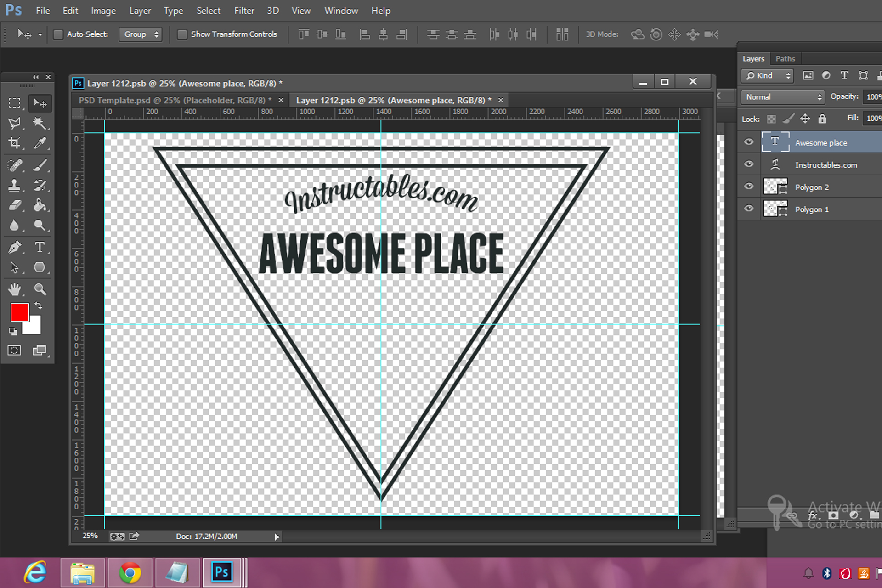Screen dimensions: 882x588
Task: Enable the Auto-Select checkbox
Action: pyautogui.click(x=58, y=34)
